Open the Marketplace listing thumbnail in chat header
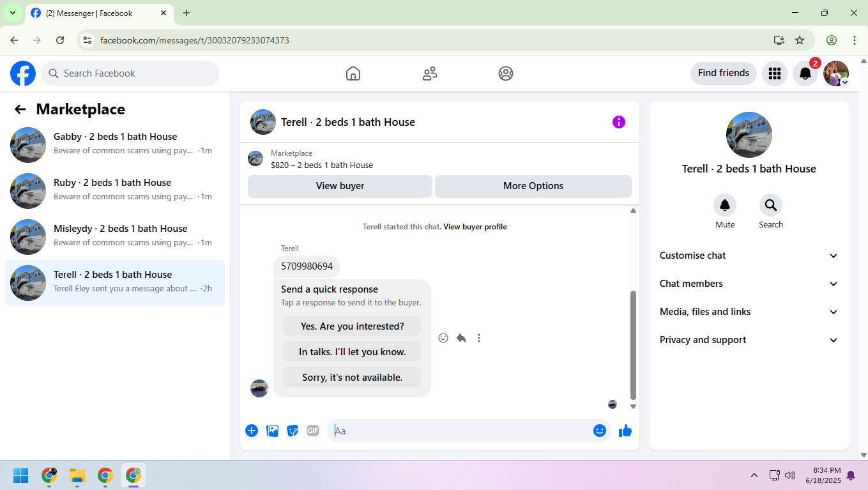The width and height of the screenshot is (868, 490). pyautogui.click(x=255, y=158)
